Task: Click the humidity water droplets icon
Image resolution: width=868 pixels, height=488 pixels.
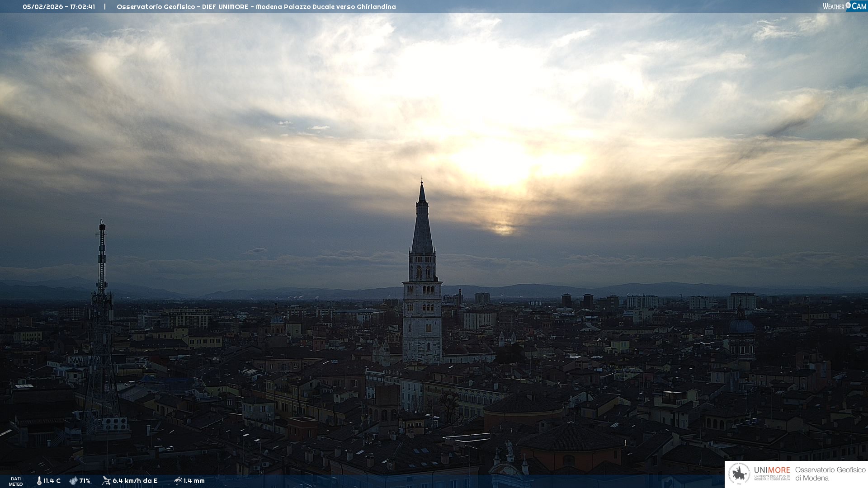Action: click(x=73, y=481)
